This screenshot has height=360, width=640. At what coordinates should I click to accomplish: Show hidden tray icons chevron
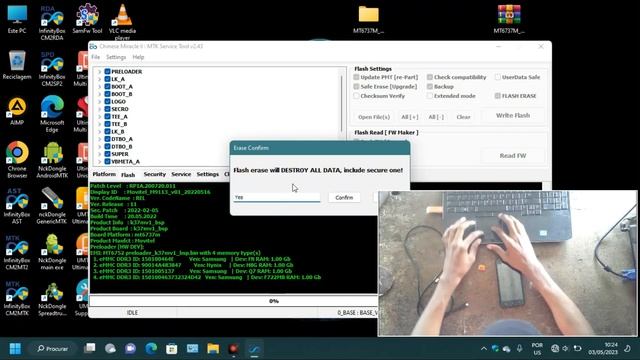[x=484, y=349]
